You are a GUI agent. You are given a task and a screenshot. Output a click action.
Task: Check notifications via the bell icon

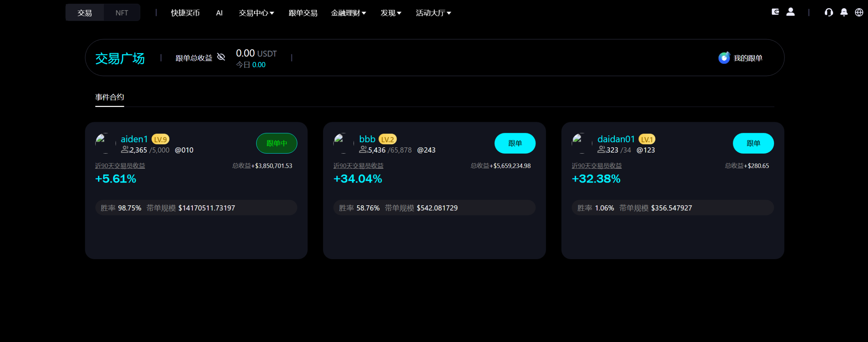[843, 13]
